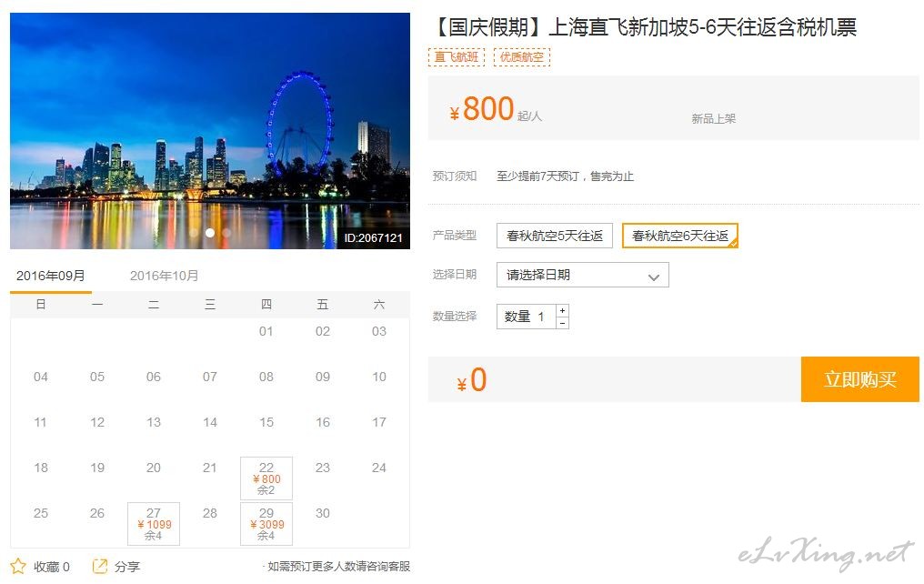Select the 春秋航空5天往返 product type
The height and width of the screenshot is (584, 924).
tap(555, 236)
